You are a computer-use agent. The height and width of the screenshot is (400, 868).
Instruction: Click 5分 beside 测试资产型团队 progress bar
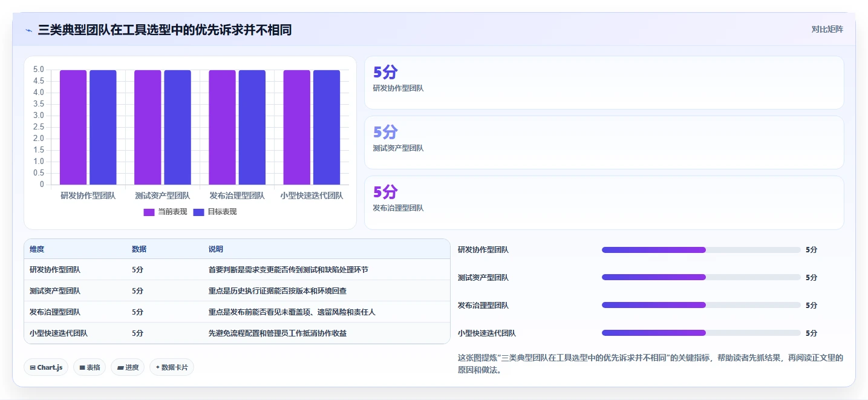811,278
